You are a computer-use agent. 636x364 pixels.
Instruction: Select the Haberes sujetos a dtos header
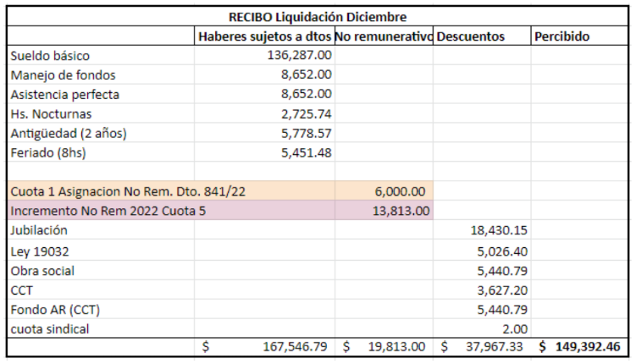coord(264,36)
